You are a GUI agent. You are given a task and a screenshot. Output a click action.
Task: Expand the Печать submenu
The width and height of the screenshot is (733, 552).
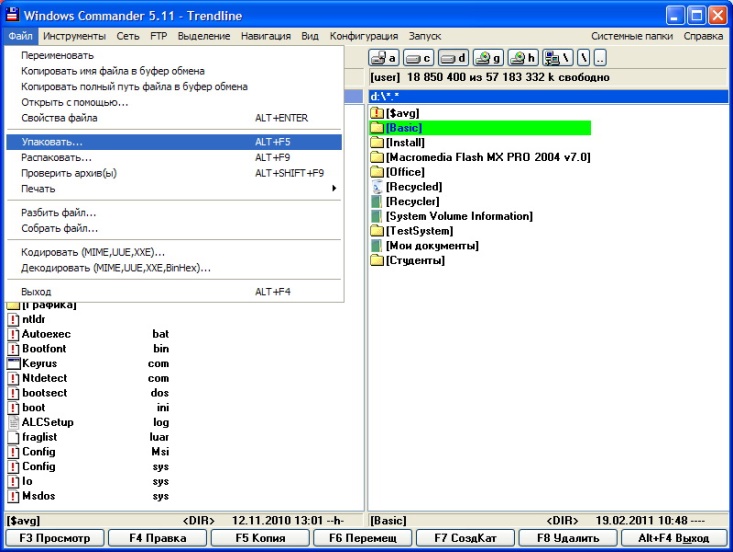[174, 189]
